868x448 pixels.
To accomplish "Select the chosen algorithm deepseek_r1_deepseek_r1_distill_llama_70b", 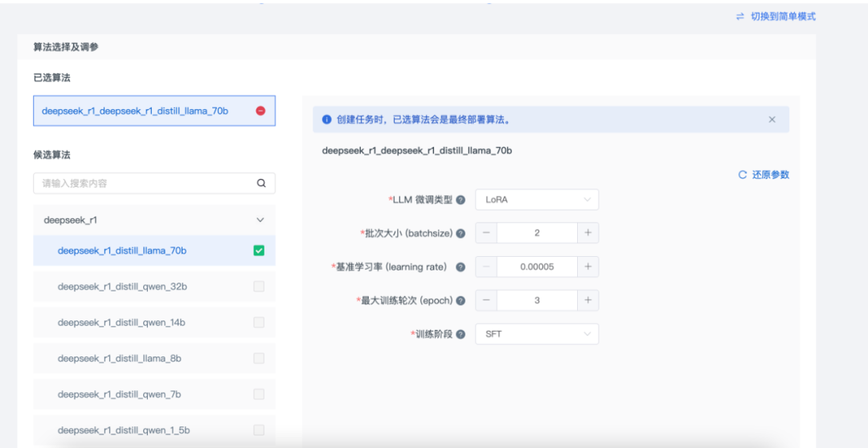I will [x=154, y=111].
